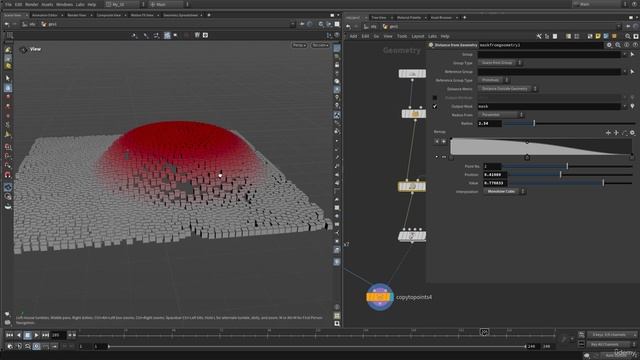The height and width of the screenshot is (360, 640).
Task: Click the Reference Group selection arrow icon
Action: (x=632, y=71)
